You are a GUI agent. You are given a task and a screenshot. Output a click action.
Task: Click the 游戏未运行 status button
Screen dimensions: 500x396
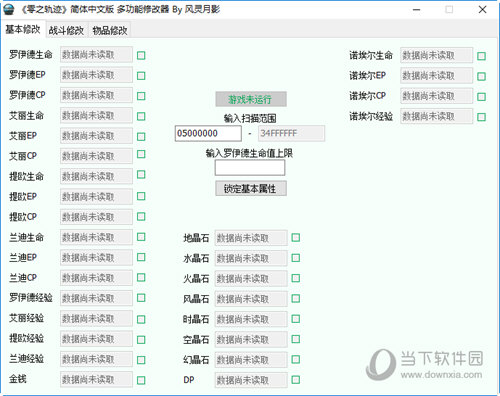[251, 99]
